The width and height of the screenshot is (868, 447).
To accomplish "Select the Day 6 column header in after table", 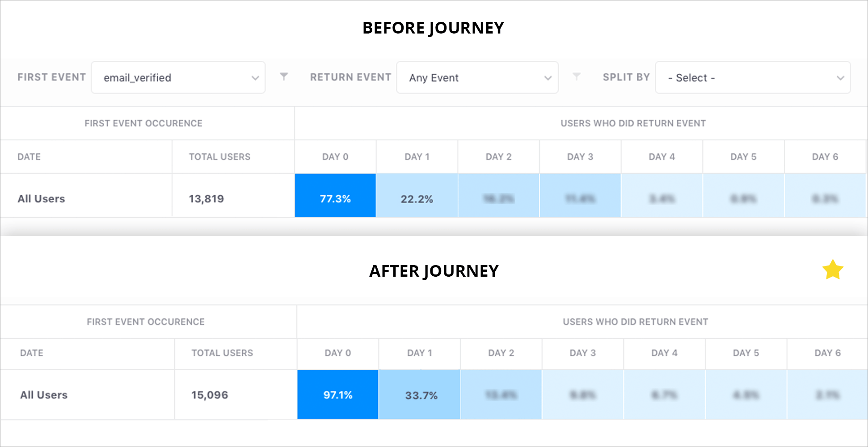I will (x=827, y=353).
